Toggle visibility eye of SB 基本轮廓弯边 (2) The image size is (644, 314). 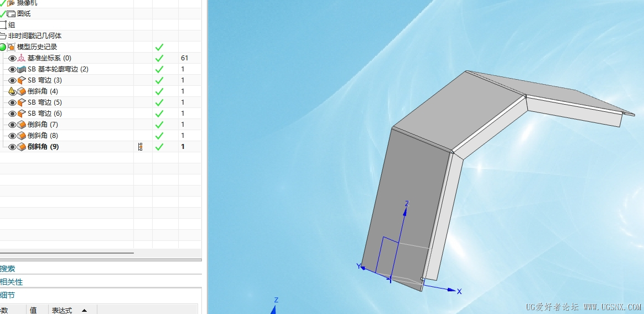[x=12, y=69]
